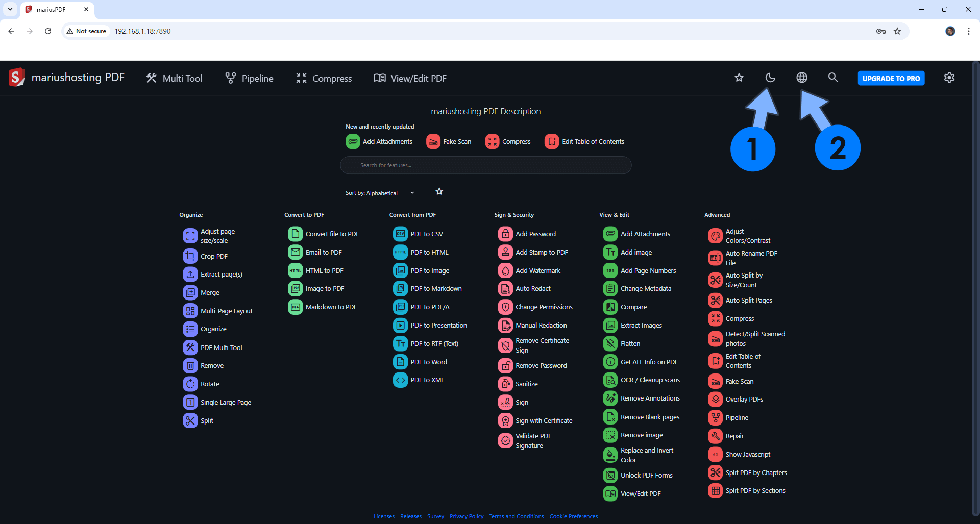
Task: Open Email to PDF tool
Action: pos(315,252)
